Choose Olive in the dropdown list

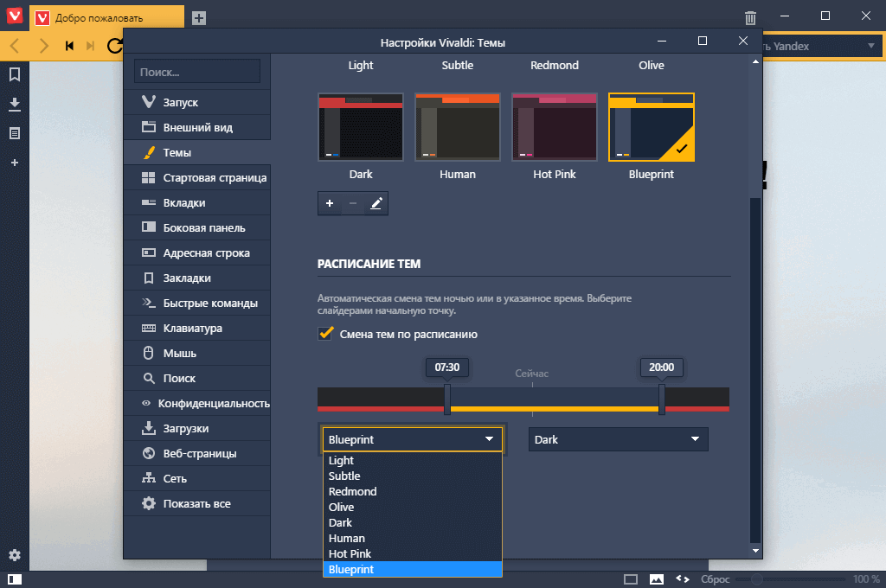tap(412, 508)
